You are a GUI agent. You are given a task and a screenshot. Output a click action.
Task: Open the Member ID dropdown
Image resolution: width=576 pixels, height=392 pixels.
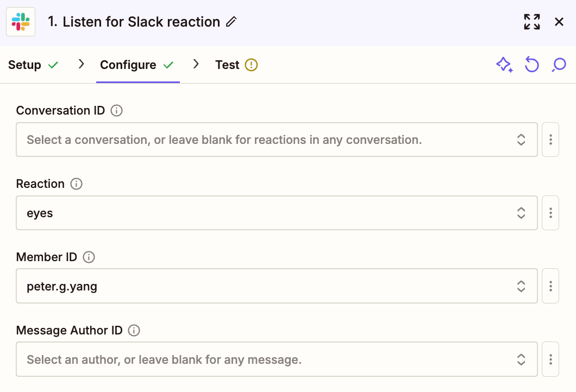(277, 286)
